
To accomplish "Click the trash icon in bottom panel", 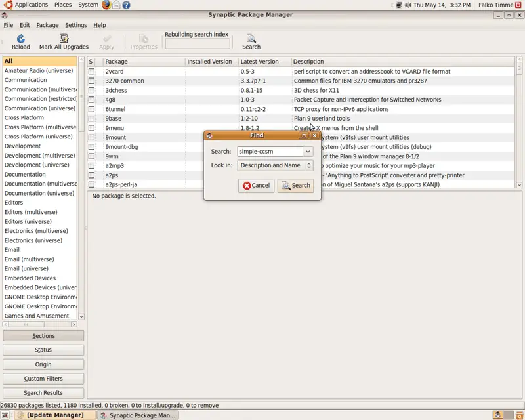I will coord(519,415).
